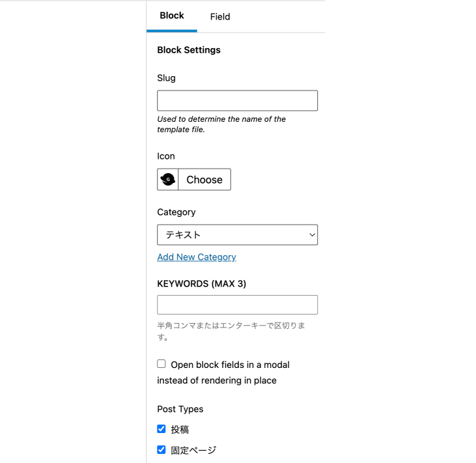This screenshot has width=476, height=463.
Task: Open the Field tab
Action: coord(220,17)
